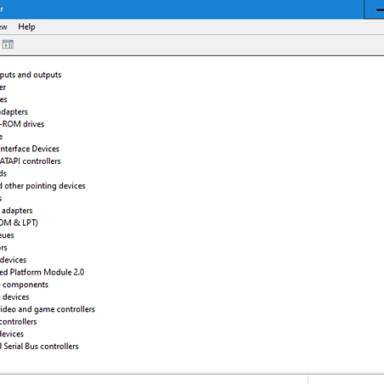Choose Human Interface Devices category
Image resolution: width=384 pixels, height=384 pixels.
coord(30,149)
